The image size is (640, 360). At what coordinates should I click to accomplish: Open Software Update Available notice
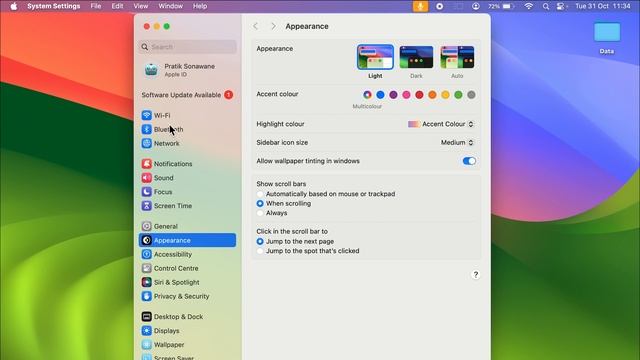point(188,95)
